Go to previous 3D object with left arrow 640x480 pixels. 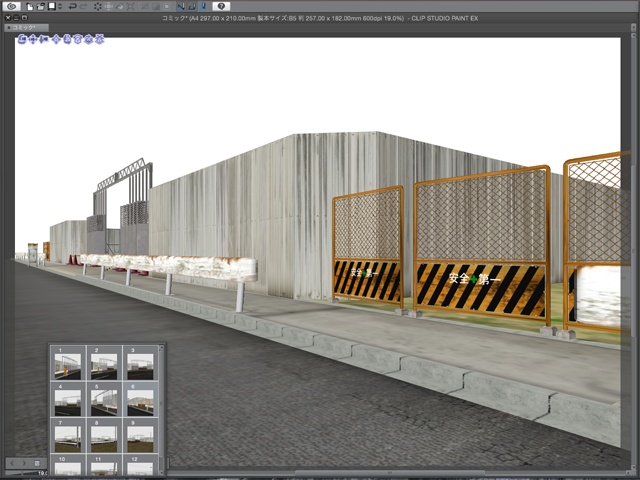[12, 463]
